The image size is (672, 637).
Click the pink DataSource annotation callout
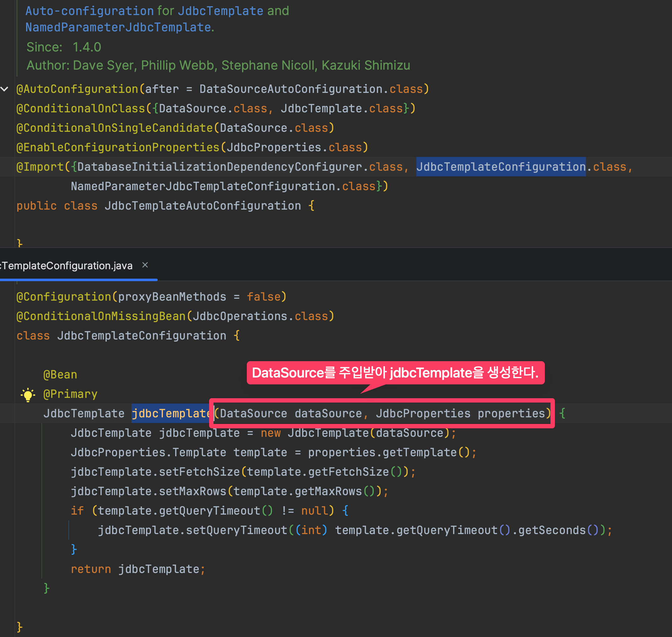(395, 373)
